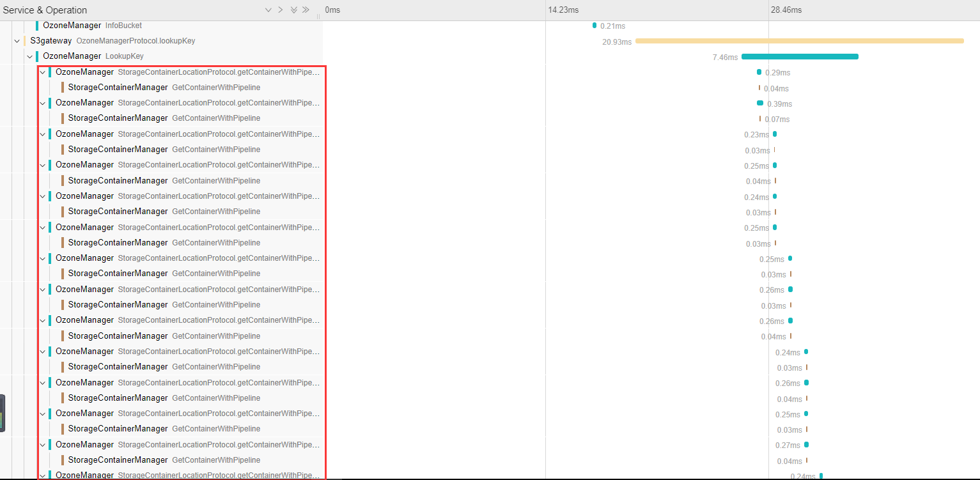980x480 pixels.
Task: Collapse the OzoneManager span lasting 0.39ms
Action: [x=42, y=103]
